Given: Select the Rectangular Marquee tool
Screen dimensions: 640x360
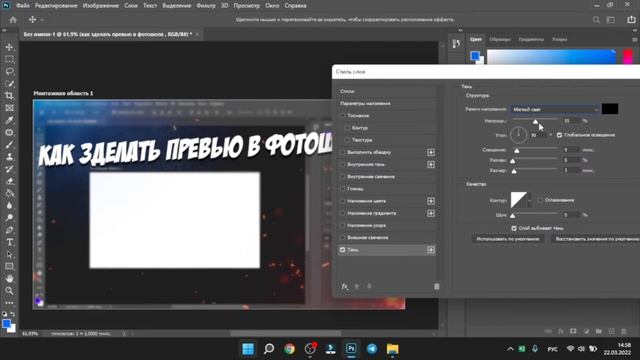Looking at the screenshot, I should [9, 60].
